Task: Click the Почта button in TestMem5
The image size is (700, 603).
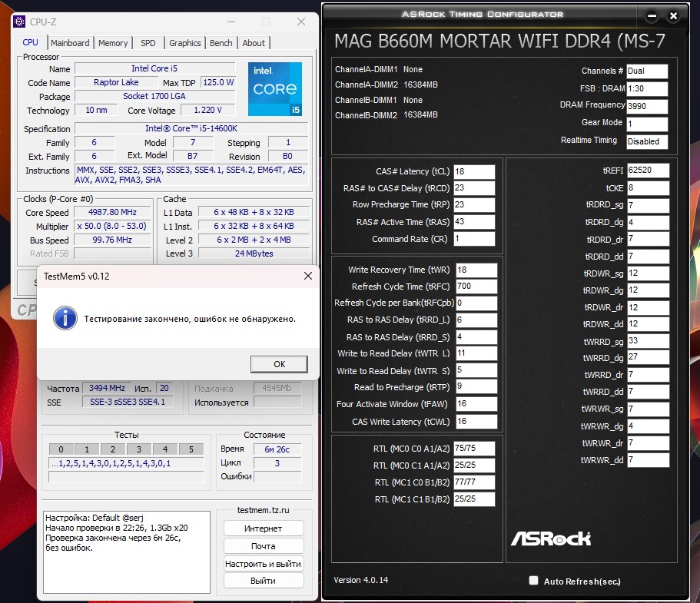Action: [264, 546]
